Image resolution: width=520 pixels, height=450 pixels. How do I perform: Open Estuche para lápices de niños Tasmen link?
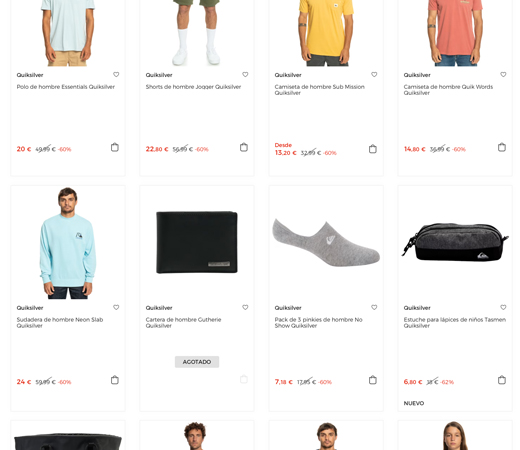point(455,322)
